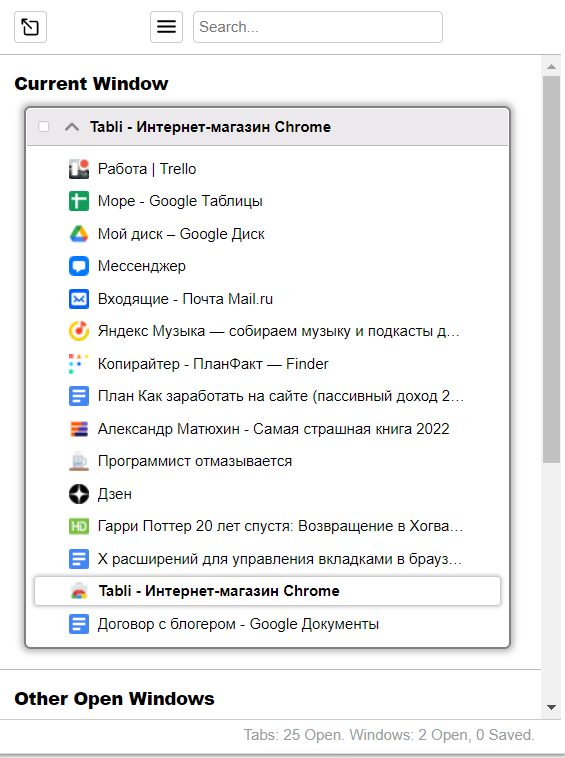Click the green HD icon for Гарри Поттер
Viewport: 565px width, 758px height.
point(79,526)
